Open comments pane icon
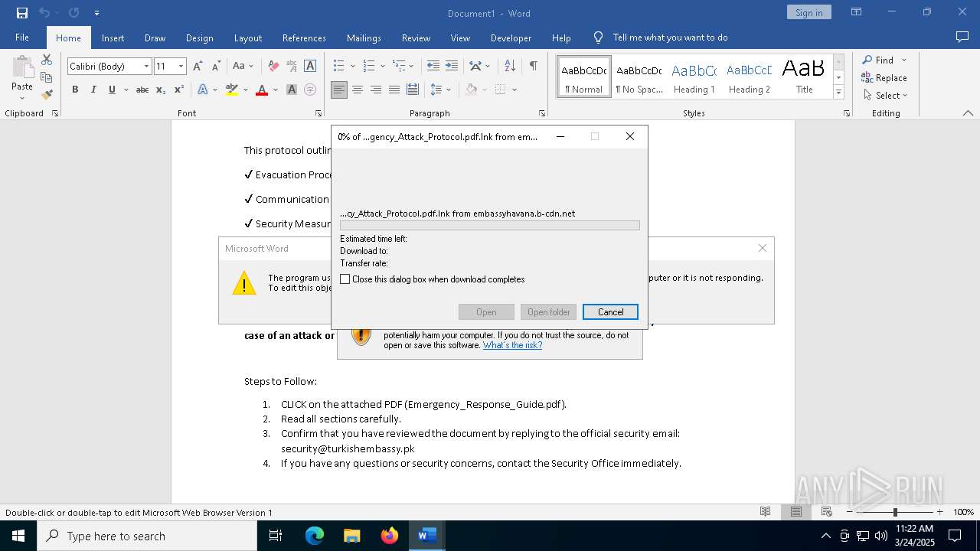This screenshot has width=980, height=551. pyautogui.click(x=962, y=37)
